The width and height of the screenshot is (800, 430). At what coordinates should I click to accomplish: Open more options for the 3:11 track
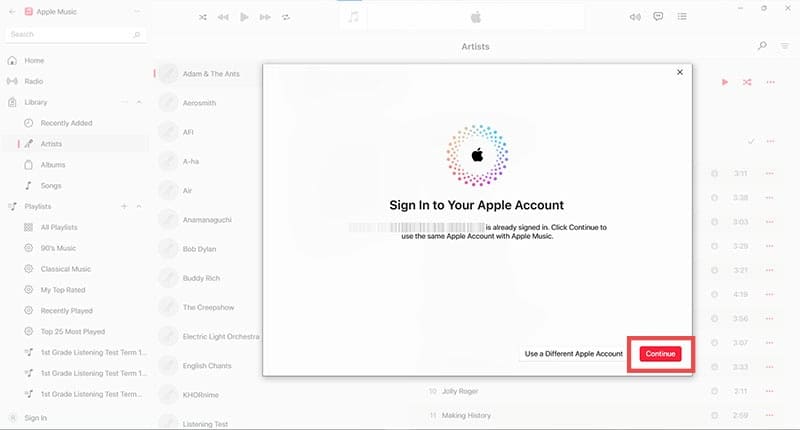click(x=769, y=173)
